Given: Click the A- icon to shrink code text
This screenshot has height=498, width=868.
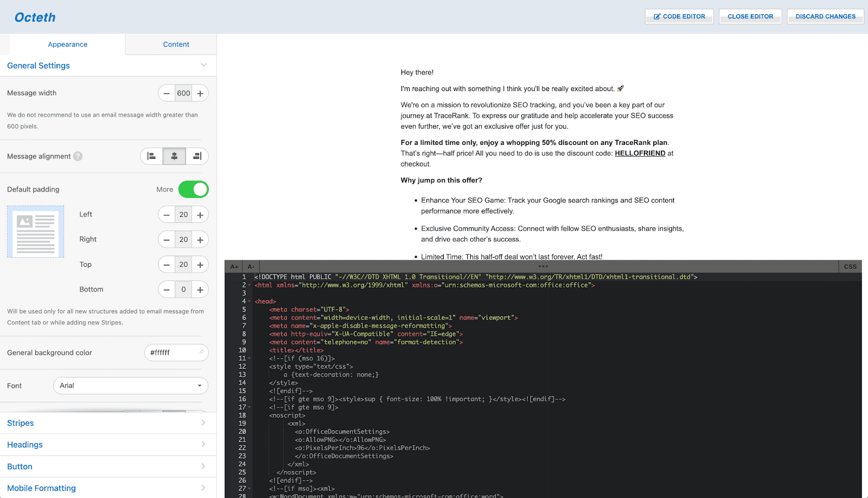Looking at the screenshot, I should pos(250,266).
